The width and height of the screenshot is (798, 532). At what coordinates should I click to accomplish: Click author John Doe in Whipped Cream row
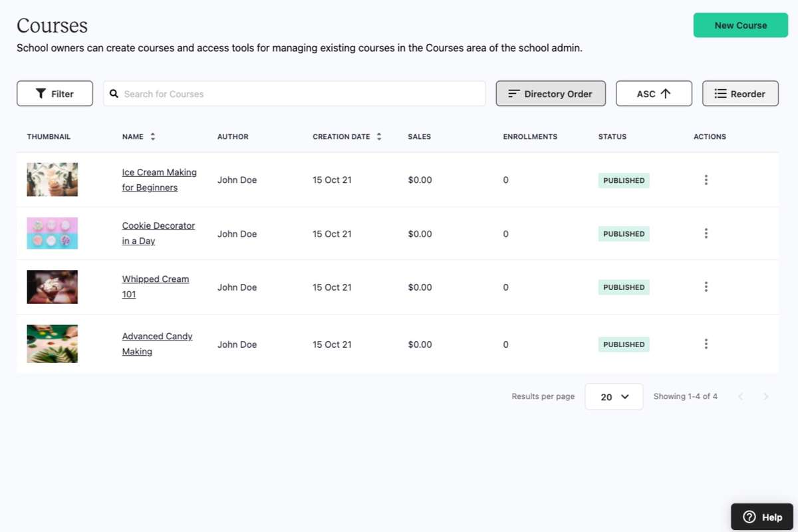(237, 287)
